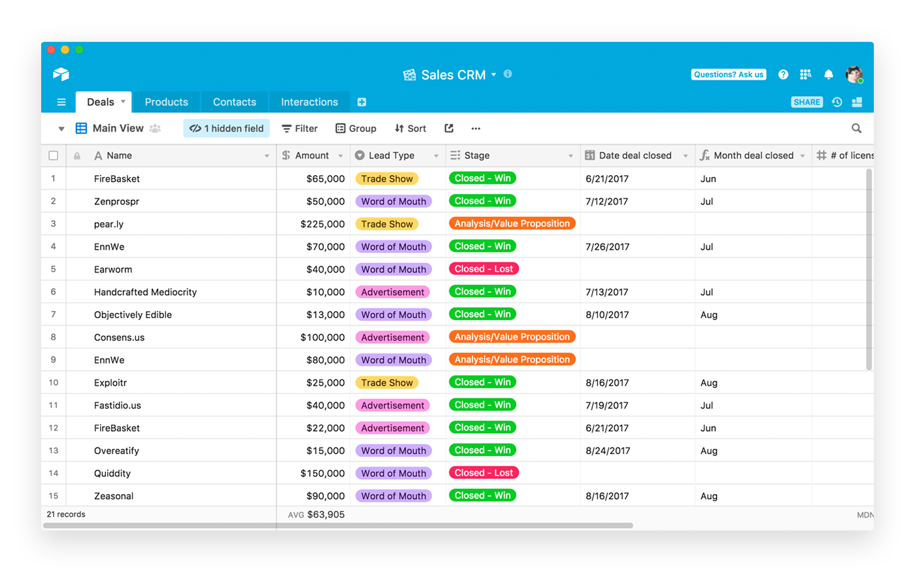Image resolution: width=915 pixels, height=588 pixels.
Task: Open the Date deal closed column dropdown
Action: click(686, 156)
